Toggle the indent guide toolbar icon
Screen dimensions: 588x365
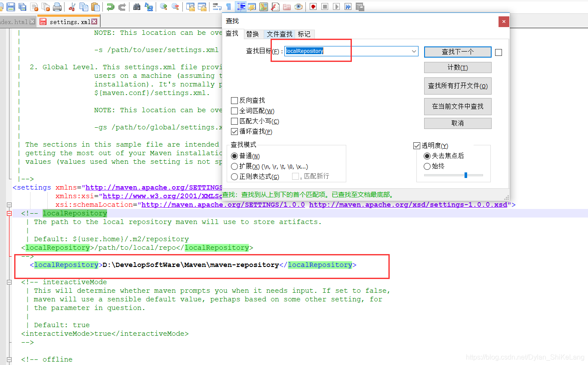(241, 7)
